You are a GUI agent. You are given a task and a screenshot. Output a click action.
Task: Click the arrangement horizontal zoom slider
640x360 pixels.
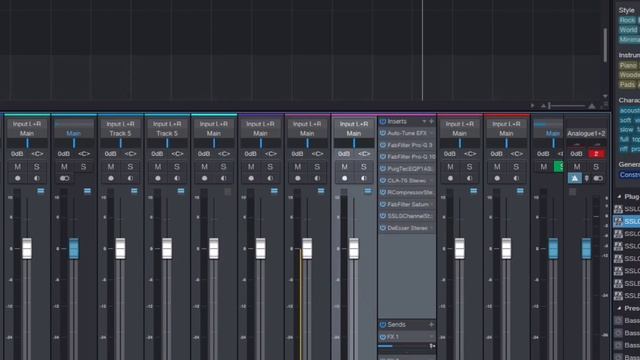tap(567, 106)
